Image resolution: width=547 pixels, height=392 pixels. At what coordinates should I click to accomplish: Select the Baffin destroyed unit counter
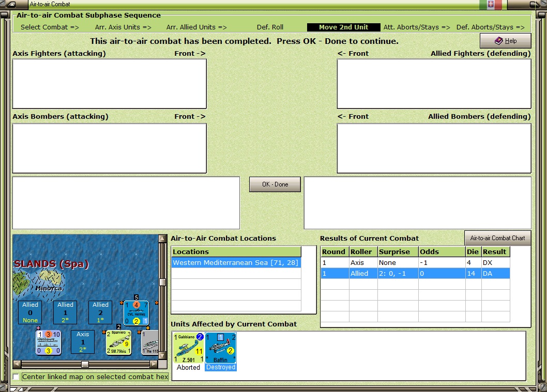tap(220, 348)
